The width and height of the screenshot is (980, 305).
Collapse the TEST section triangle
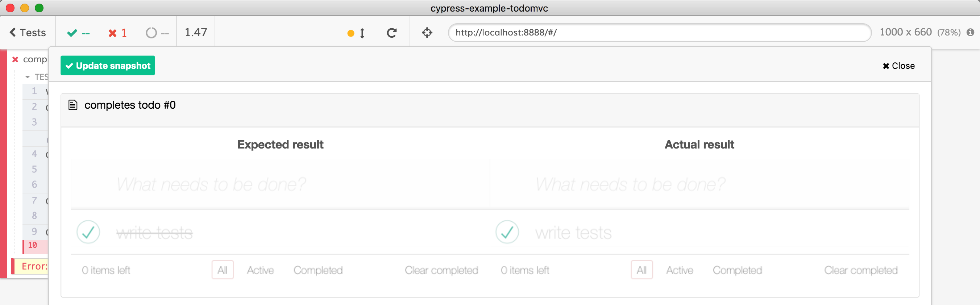pyautogui.click(x=28, y=77)
